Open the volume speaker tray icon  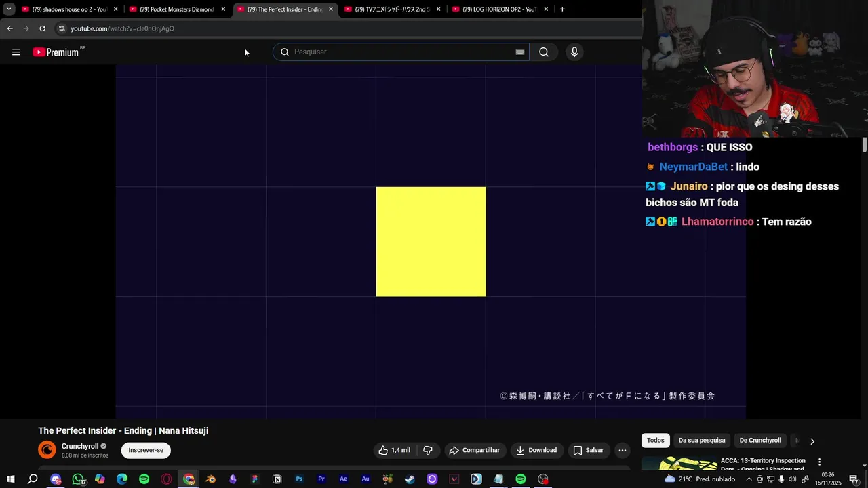pos(792,479)
